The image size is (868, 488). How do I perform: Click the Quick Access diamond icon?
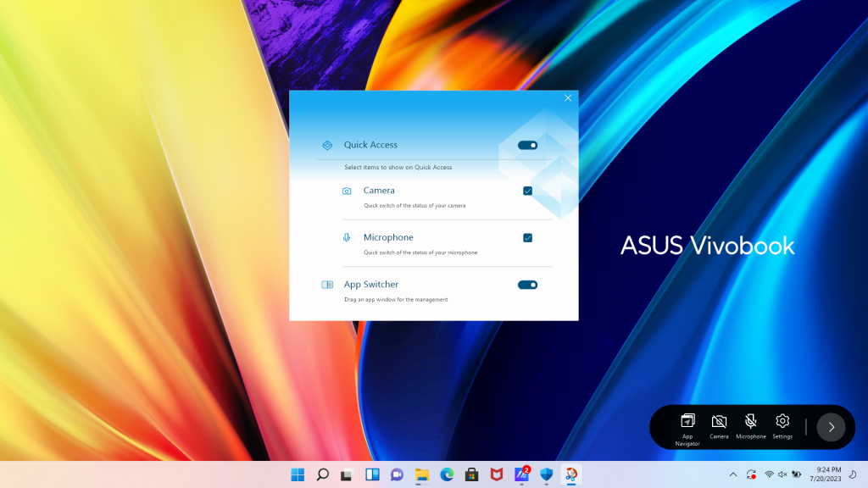[327, 145]
